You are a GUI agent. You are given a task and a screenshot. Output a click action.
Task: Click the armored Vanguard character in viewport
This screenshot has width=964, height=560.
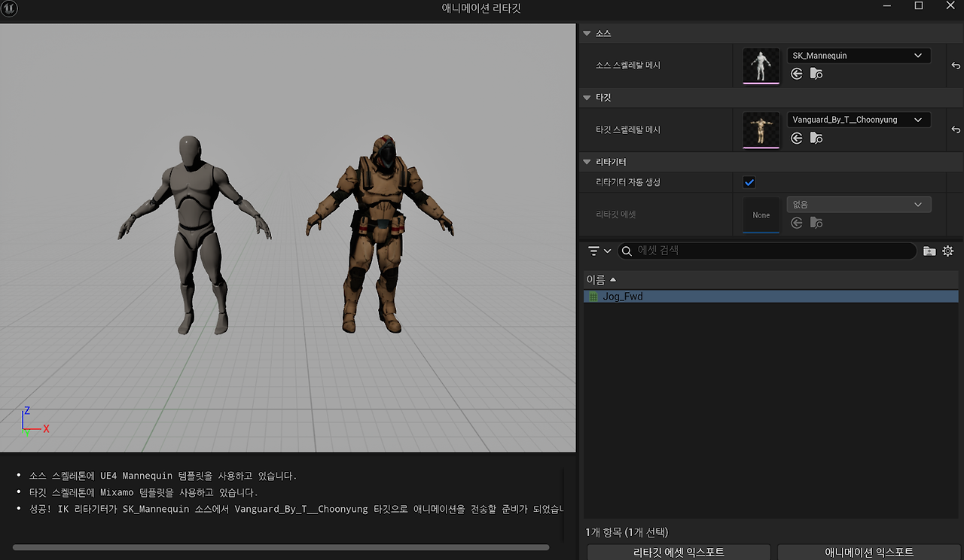(380, 234)
